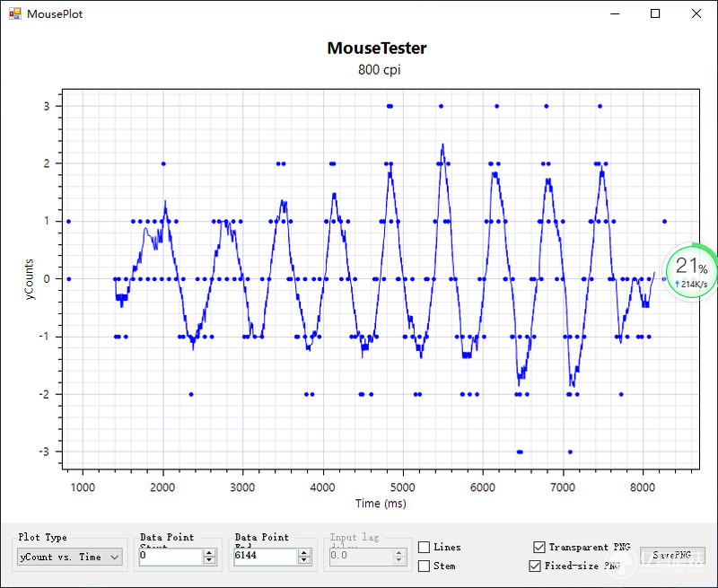Click the 800 cpi subtitle text

tap(379, 70)
